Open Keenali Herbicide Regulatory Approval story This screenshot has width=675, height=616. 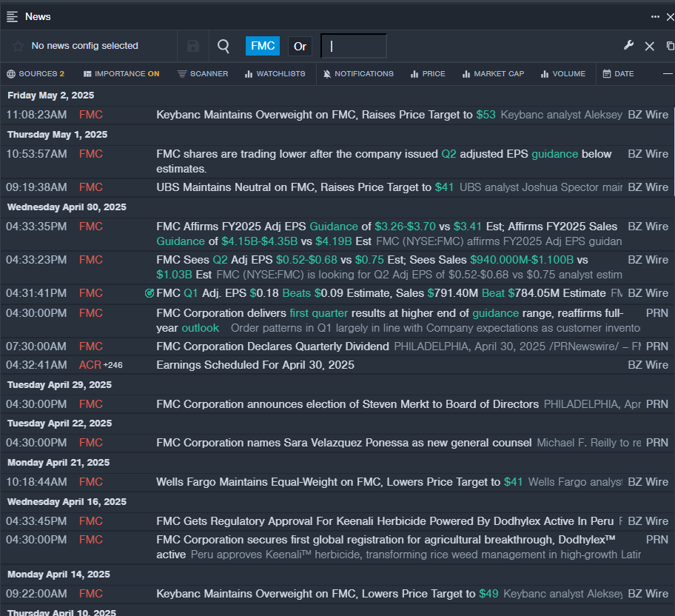pos(385,521)
